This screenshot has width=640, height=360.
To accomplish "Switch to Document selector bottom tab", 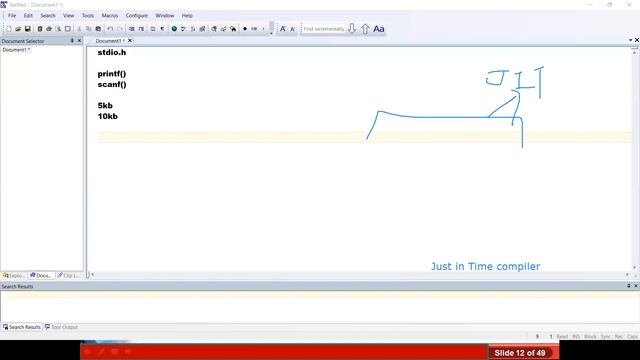I will (41, 276).
